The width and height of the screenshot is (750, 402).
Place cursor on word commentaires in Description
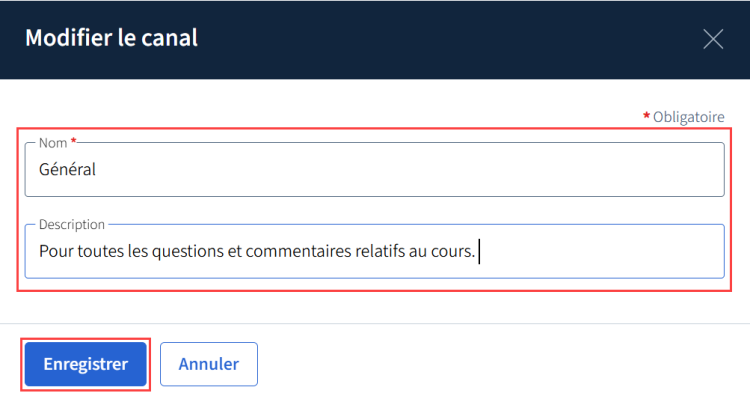[x=298, y=251]
